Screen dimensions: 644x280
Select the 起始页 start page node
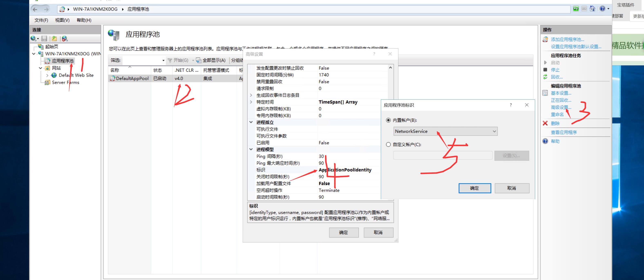tap(51, 47)
